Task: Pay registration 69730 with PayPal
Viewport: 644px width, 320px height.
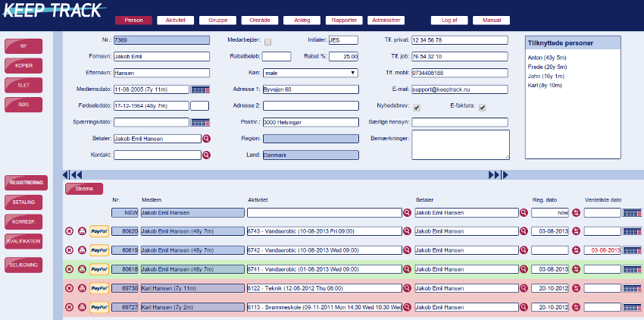Action: (99, 288)
